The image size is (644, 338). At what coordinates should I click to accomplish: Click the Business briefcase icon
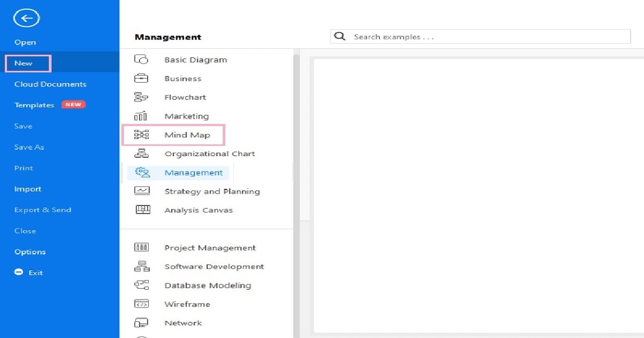pyautogui.click(x=141, y=78)
